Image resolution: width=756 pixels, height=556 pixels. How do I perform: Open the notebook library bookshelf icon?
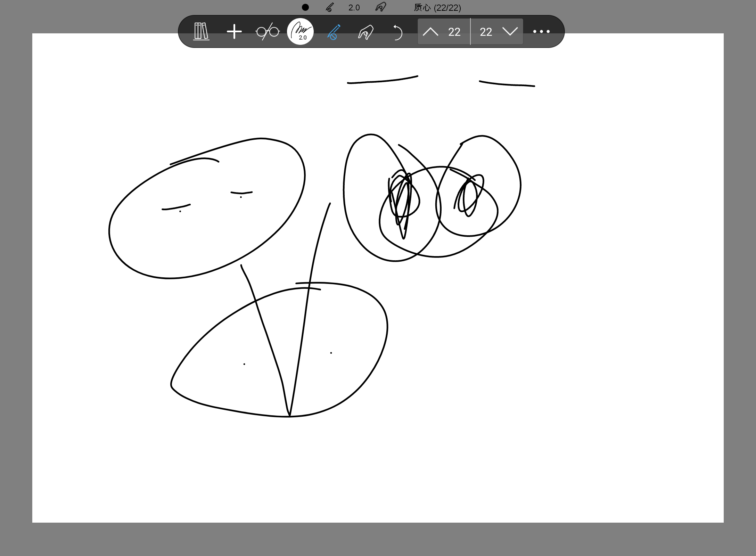pos(201,32)
